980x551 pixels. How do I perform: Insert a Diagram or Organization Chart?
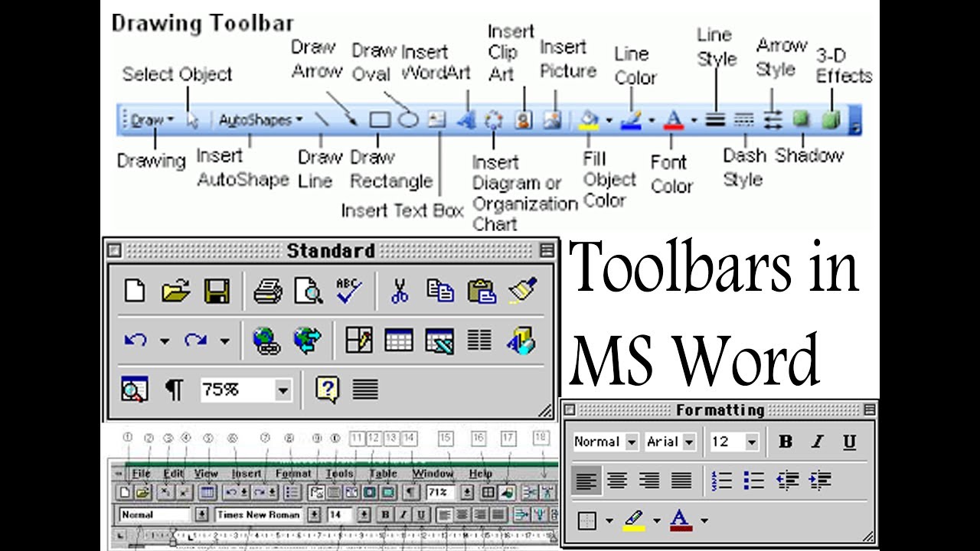click(495, 120)
